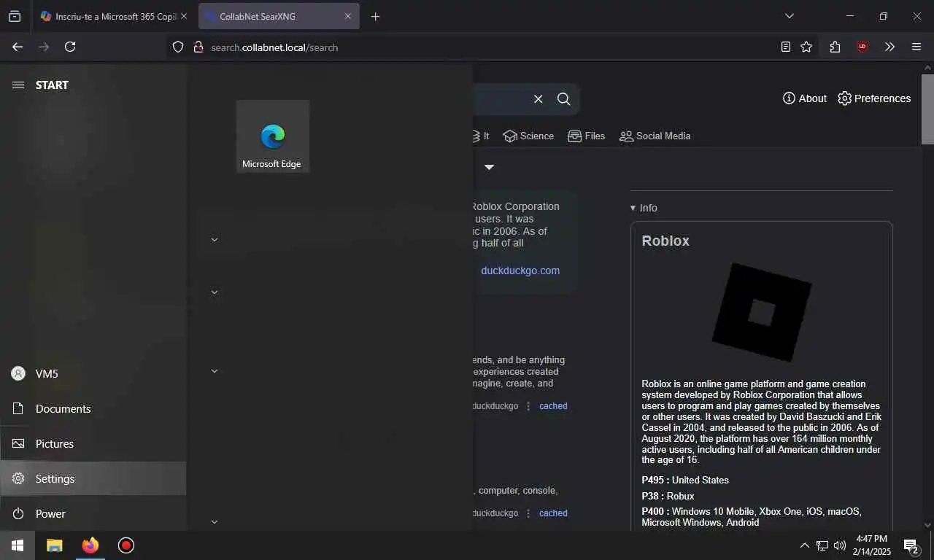The width and height of the screenshot is (934, 560).
Task: Open Settings from Start menu
Action: pyautogui.click(x=93, y=478)
